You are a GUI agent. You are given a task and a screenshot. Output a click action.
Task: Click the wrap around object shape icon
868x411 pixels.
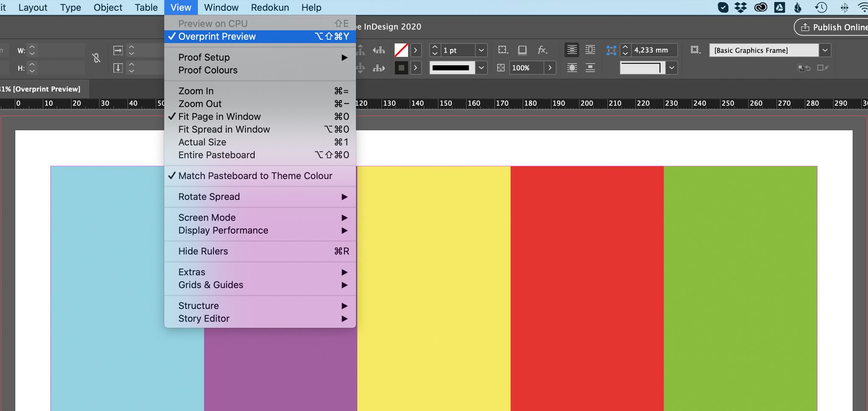(573, 68)
